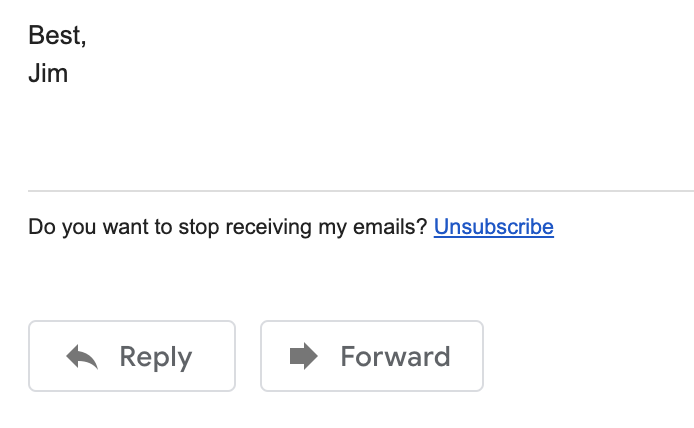The width and height of the screenshot is (694, 428).
Task: Click the "Best," sign-off text
Action: (57, 35)
